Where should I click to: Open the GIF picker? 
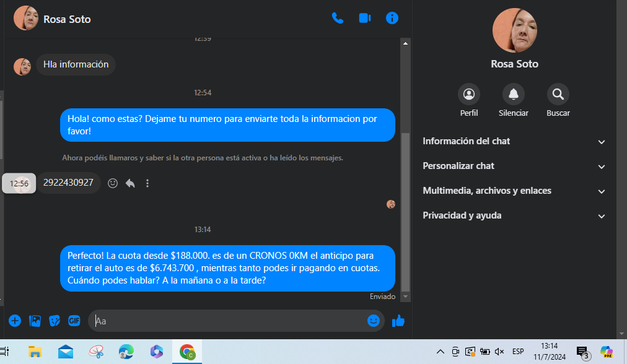click(74, 321)
